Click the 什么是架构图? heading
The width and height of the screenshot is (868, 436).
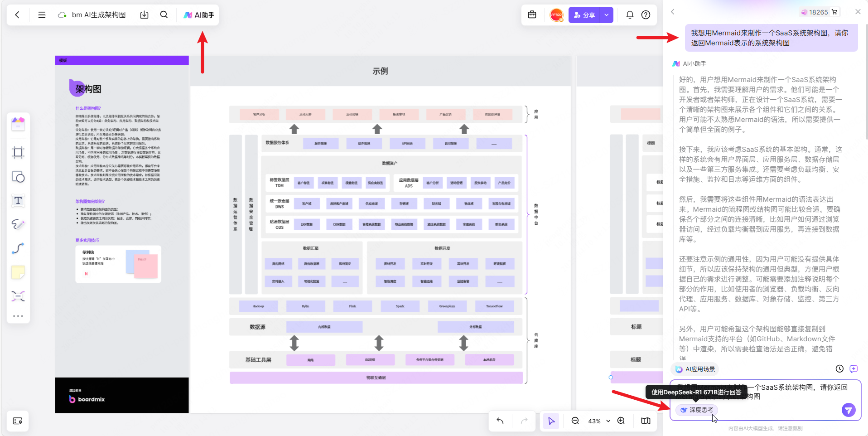pyautogui.click(x=88, y=108)
